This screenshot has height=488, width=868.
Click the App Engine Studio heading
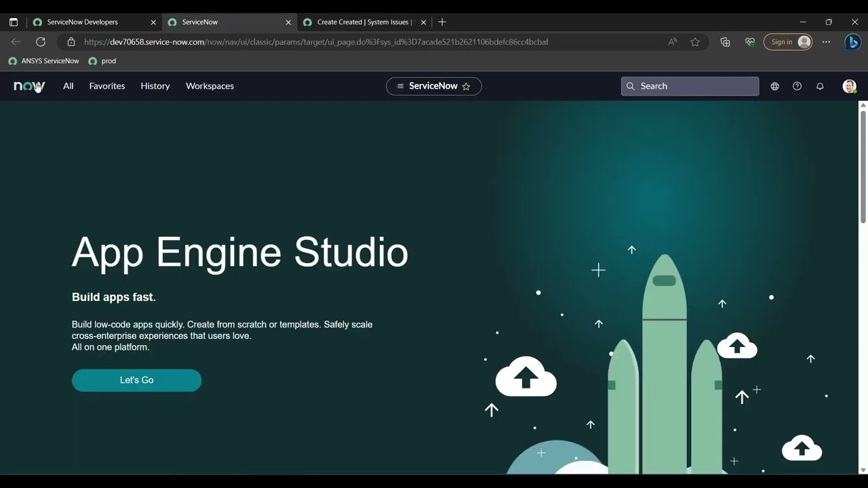click(x=240, y=253)
